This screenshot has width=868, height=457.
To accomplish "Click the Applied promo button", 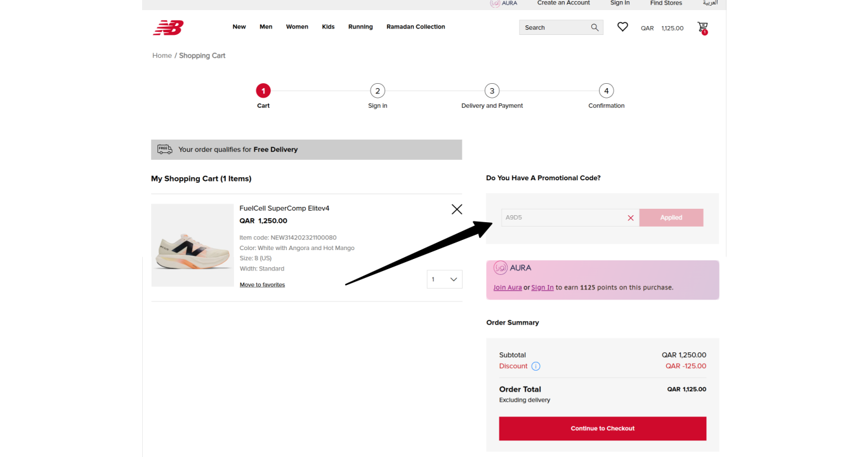I will pyautogui.click(x=671, y=218).
